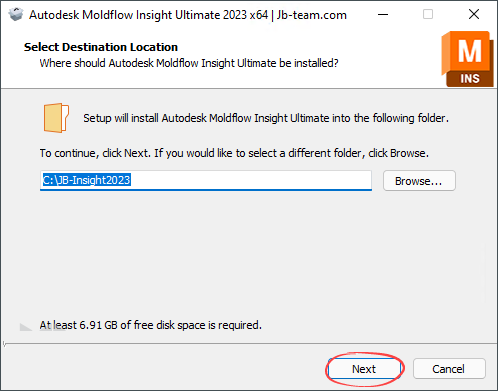
Task: Click the 'Where should Autodesk Moldflow' subtitle
Action: (189, 63)
